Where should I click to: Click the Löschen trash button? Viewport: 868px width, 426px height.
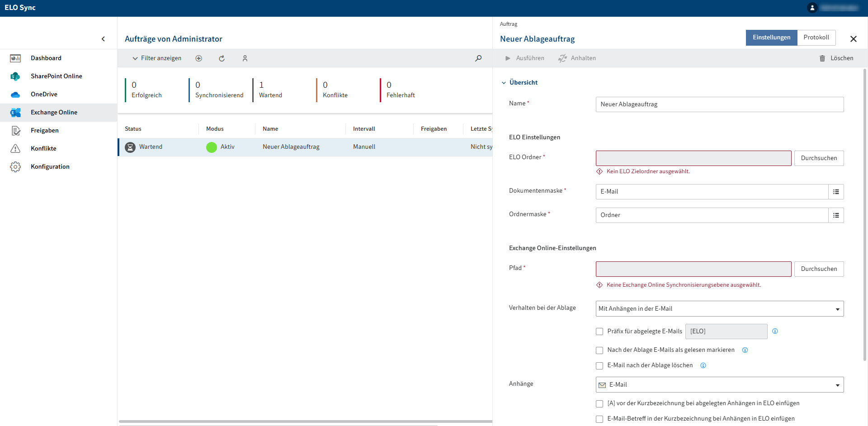pyautogui.click(x=836, y=58)
